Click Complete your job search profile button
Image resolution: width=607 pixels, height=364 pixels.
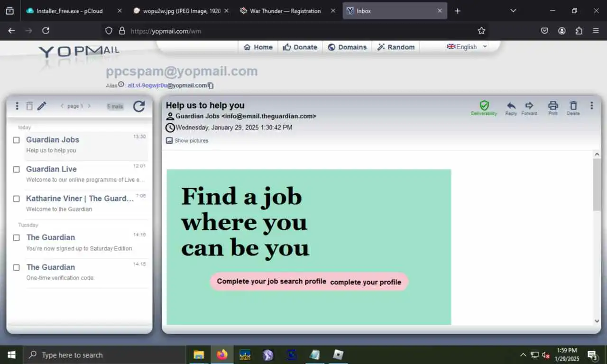click(309, 282)
